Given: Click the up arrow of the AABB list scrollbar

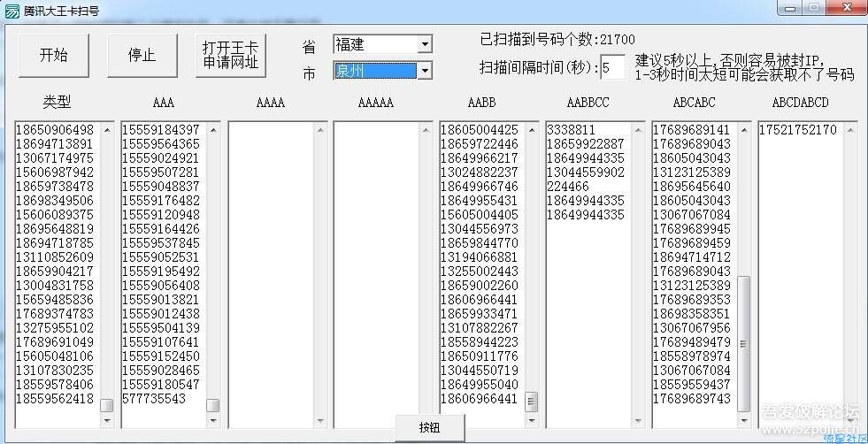Looking at the screenshot, I should click(532, 130).
